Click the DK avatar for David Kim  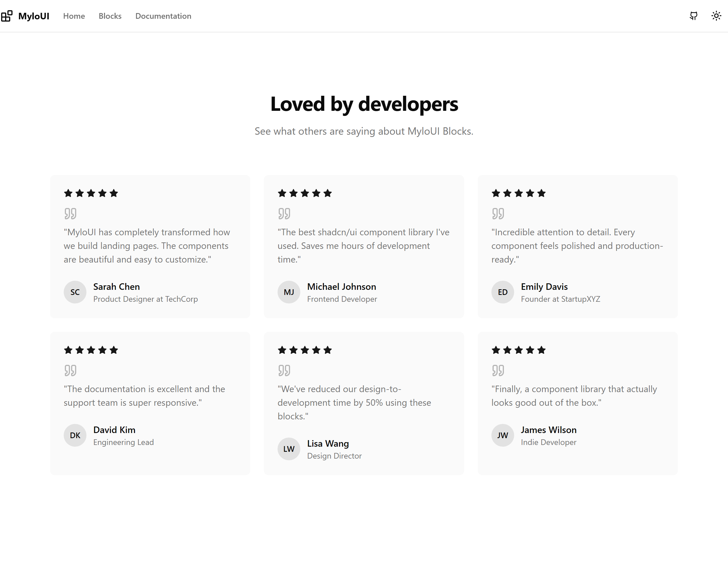(75, 435)
